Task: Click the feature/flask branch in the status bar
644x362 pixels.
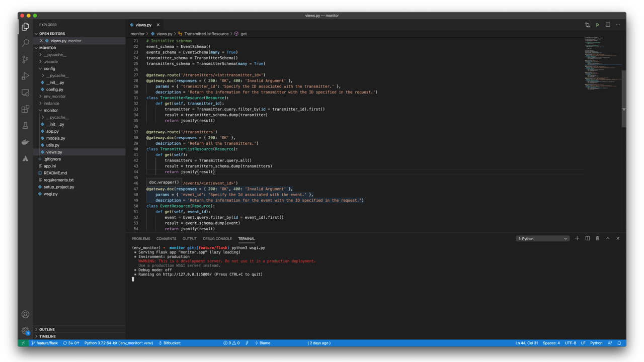Action: pyautogui.click(x=44, y=343)
